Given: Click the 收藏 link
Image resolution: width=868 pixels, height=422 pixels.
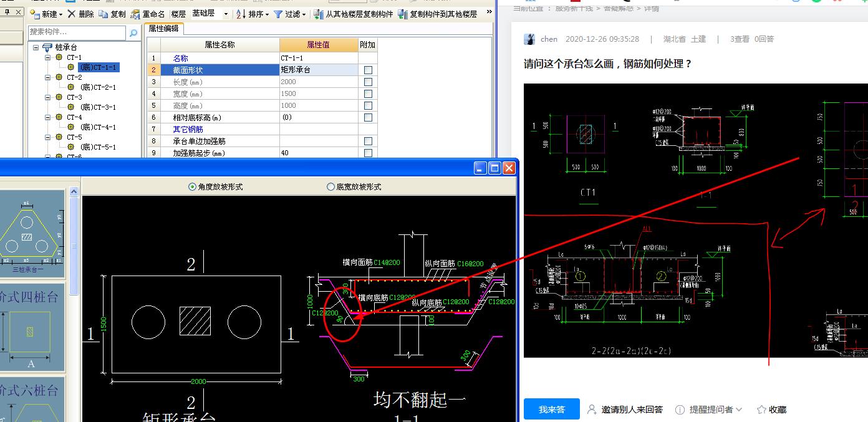Looking at the screenshot, I should point(778,410).
